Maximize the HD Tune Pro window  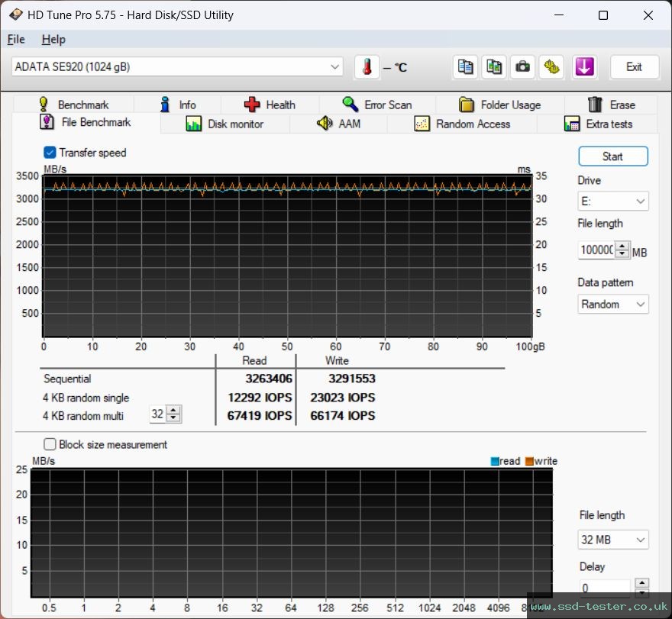[603, 15]
